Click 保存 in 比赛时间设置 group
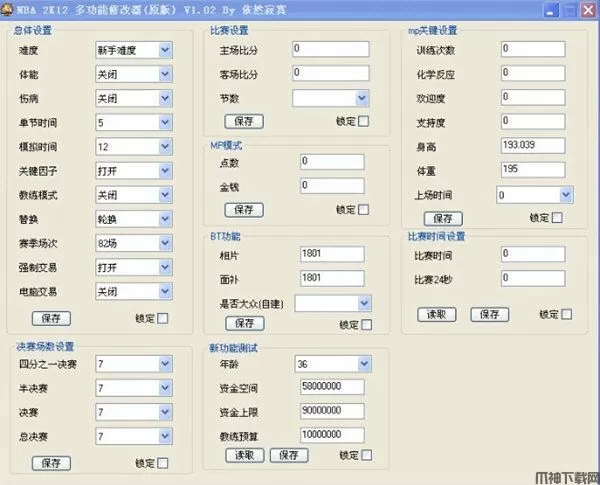 (489, 315)
